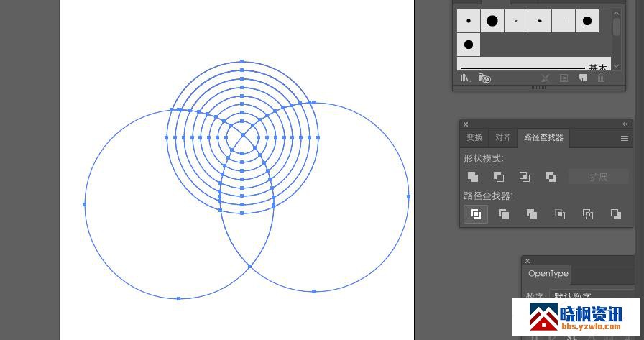
Task: Click the Crop pathfinder icon
Action: [x=560, y=214]
